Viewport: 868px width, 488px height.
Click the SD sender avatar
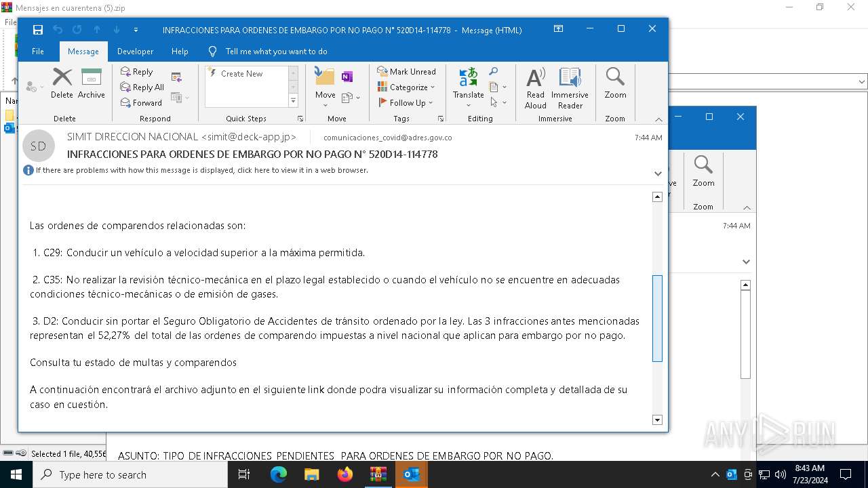tap(38, 146)
